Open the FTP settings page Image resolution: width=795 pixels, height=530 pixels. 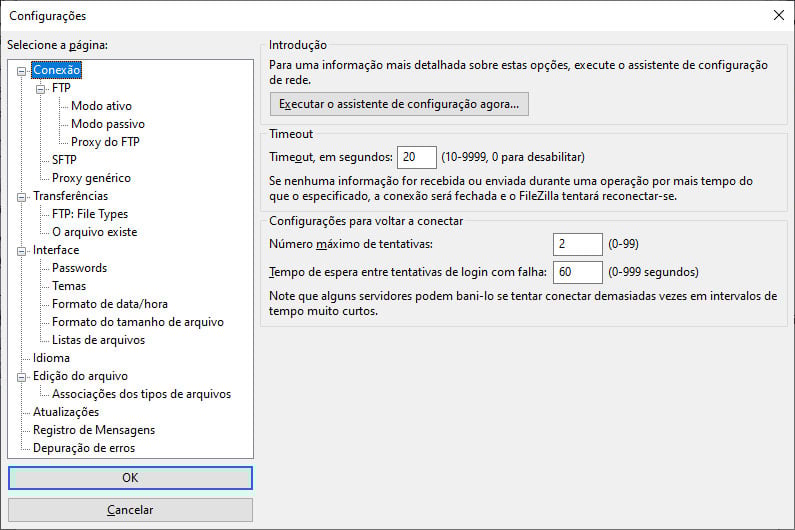click(61, 88)
